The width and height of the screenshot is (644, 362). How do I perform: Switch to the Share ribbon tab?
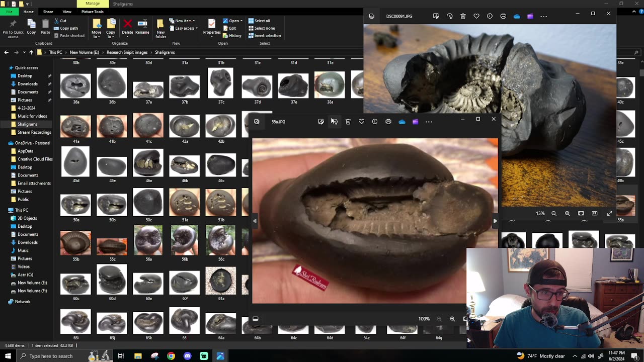click(x=48, y=12)
